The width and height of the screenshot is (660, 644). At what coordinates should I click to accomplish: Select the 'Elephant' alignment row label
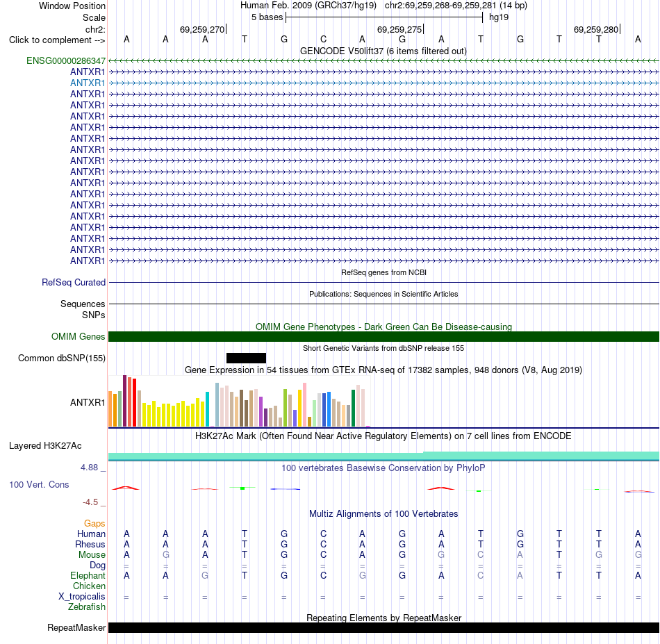click(88, 576)
